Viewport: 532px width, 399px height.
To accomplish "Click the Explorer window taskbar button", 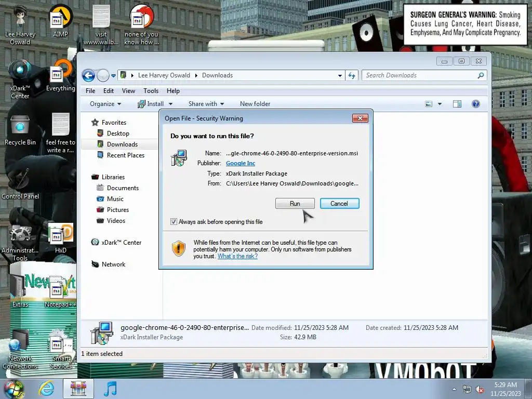I will (x=78, y=389).
